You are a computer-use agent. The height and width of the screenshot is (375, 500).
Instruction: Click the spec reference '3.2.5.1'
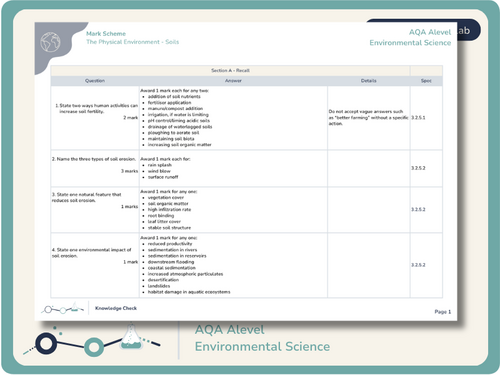click(x=418, y=118)
